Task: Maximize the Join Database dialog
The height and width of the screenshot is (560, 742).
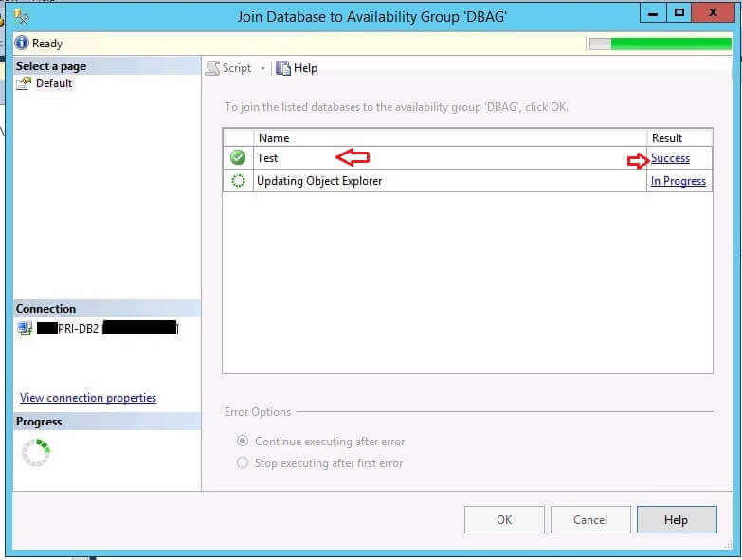Action: (x=679, y=12)
